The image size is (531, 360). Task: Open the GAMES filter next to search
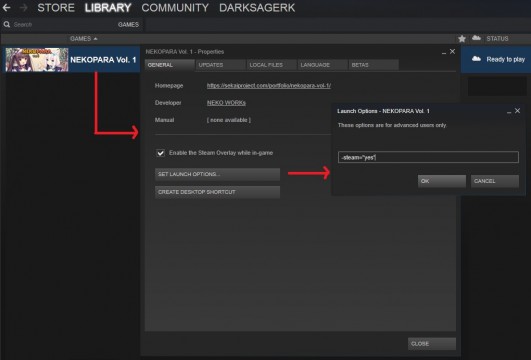click(x=128, y=24)
